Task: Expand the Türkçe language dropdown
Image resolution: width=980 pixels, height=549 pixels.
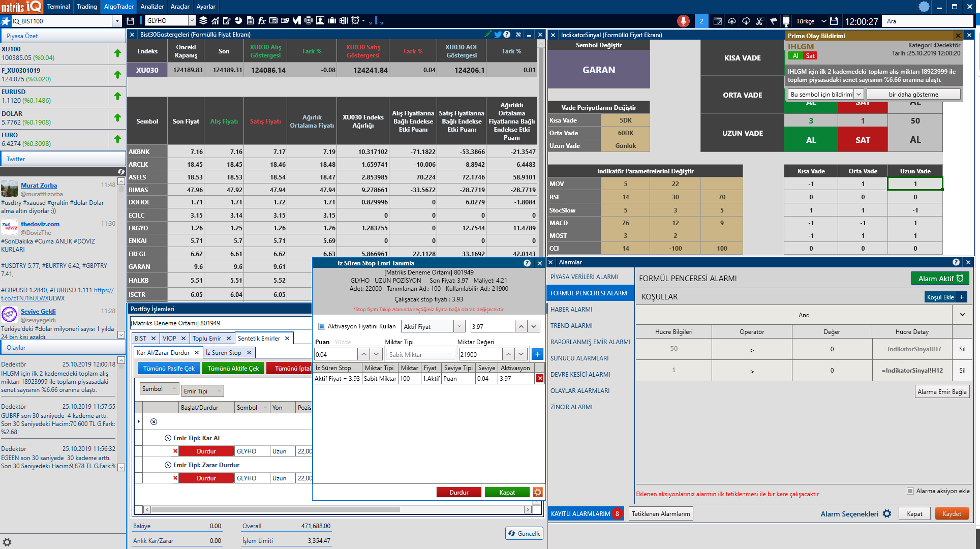Action: pyautogui.click(x=823, y=21)
